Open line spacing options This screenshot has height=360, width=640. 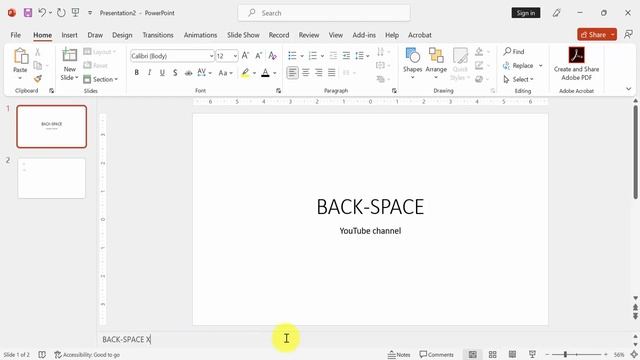click(x=362, y=56)
